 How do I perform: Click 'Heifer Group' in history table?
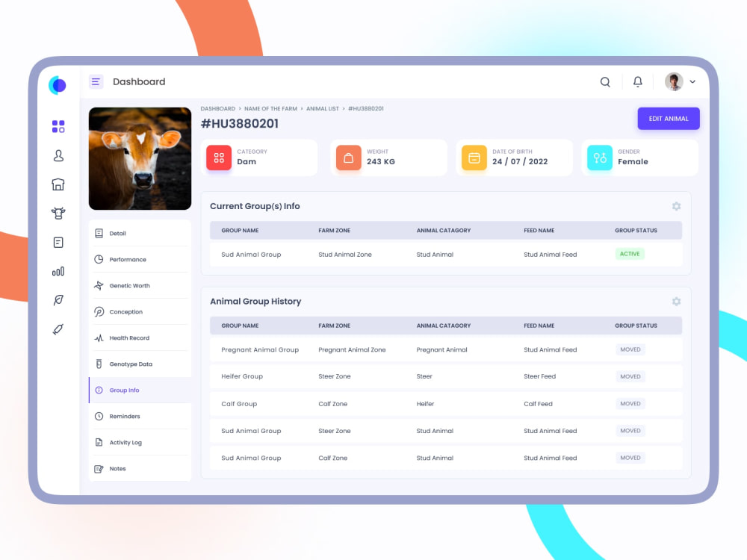coord(242,376)
